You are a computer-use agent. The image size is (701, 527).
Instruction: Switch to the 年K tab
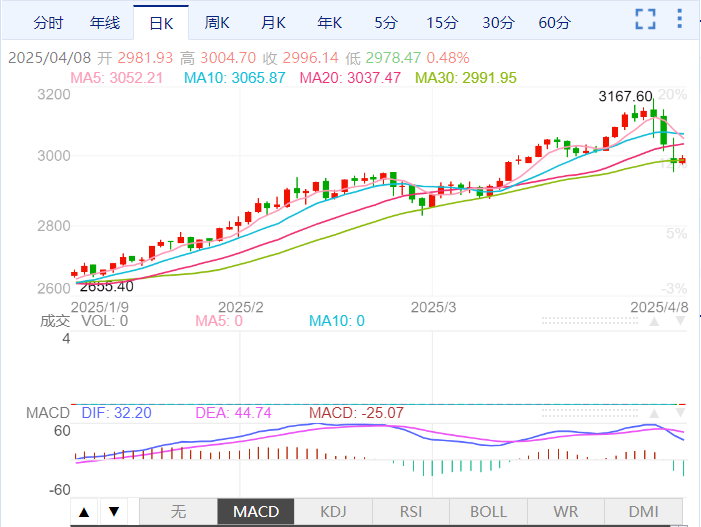coord(329,22)
